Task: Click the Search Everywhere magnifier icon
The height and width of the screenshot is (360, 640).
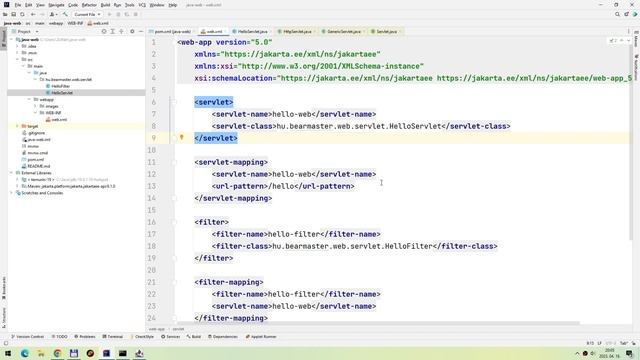Action: 617,14
